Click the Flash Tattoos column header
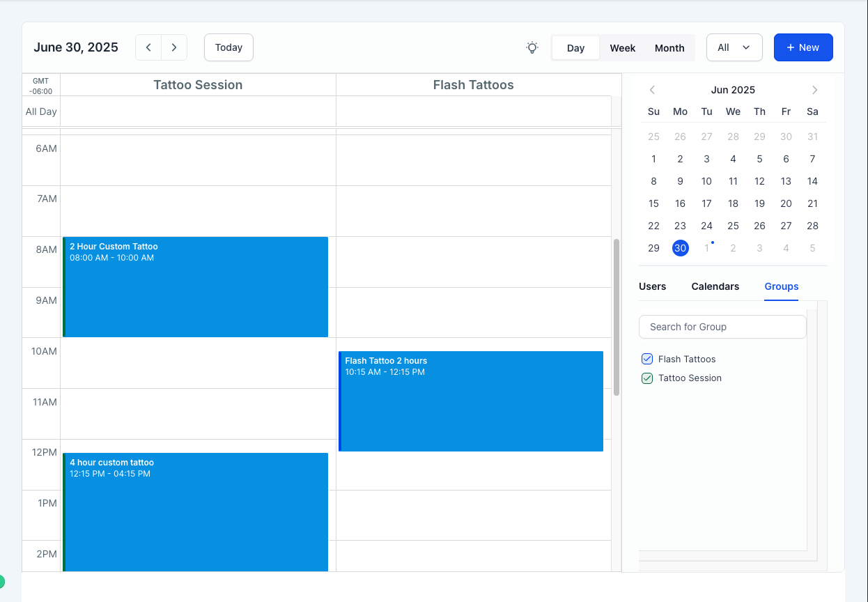 point(474,85)
